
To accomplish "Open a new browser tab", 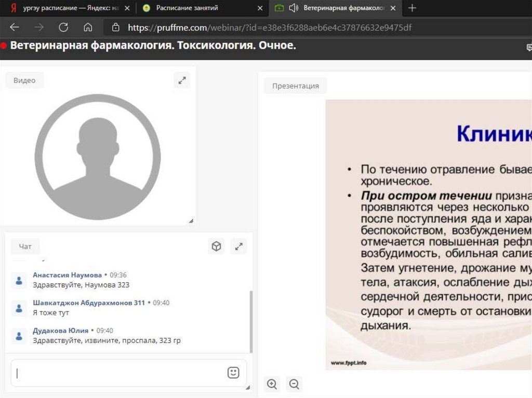I will [412, 8].
